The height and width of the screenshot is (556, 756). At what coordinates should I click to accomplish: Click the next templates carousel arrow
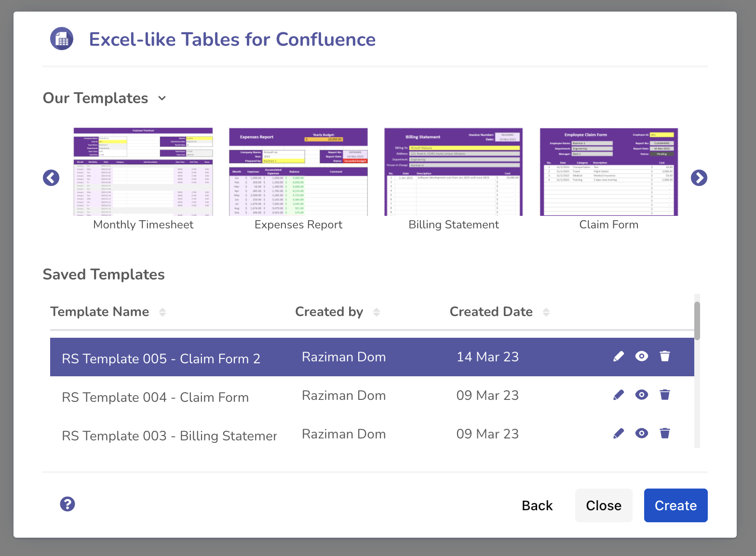[699, 178]
